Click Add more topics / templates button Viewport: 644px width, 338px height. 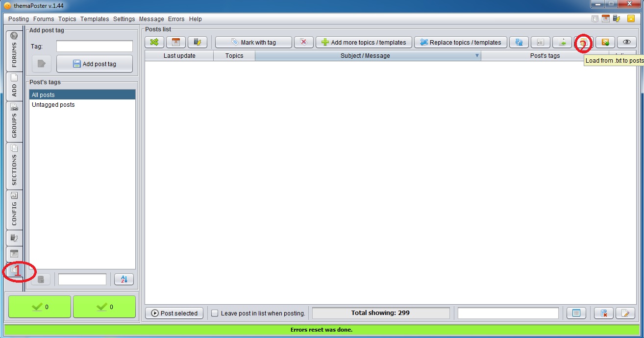tap(364, 42)
